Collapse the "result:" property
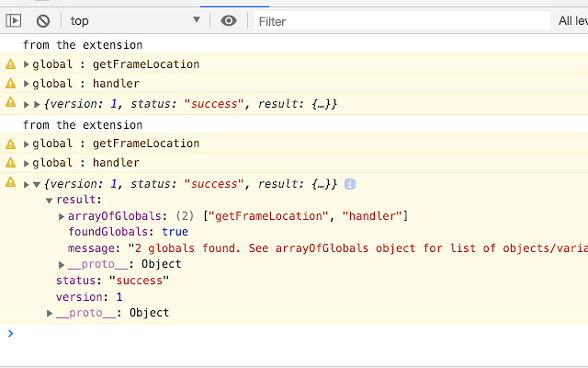 click(x=50, y=200)
